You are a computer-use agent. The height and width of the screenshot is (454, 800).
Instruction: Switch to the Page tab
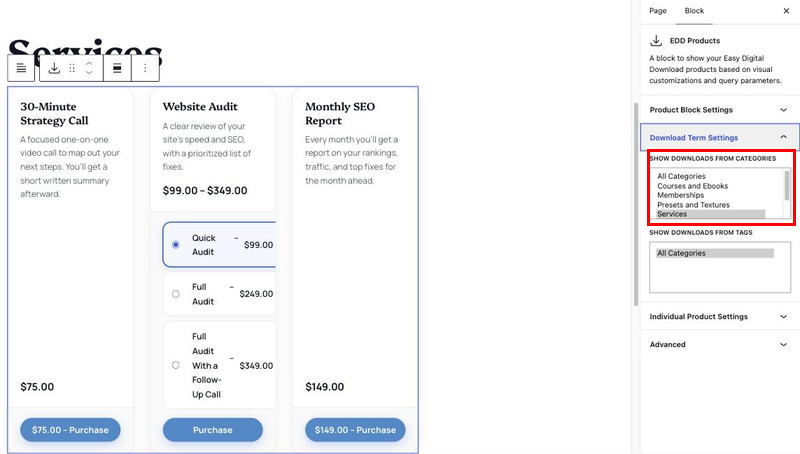658,11
